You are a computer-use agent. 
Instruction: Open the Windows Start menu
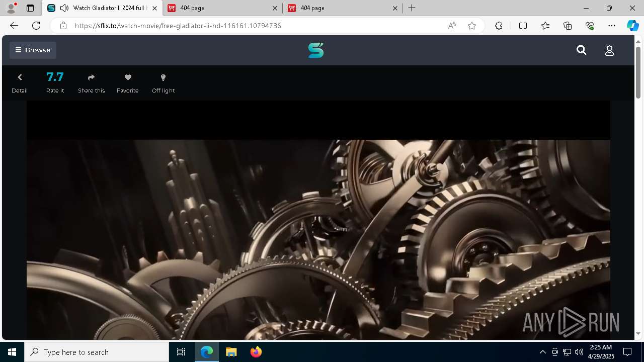(x=12, y=352)
